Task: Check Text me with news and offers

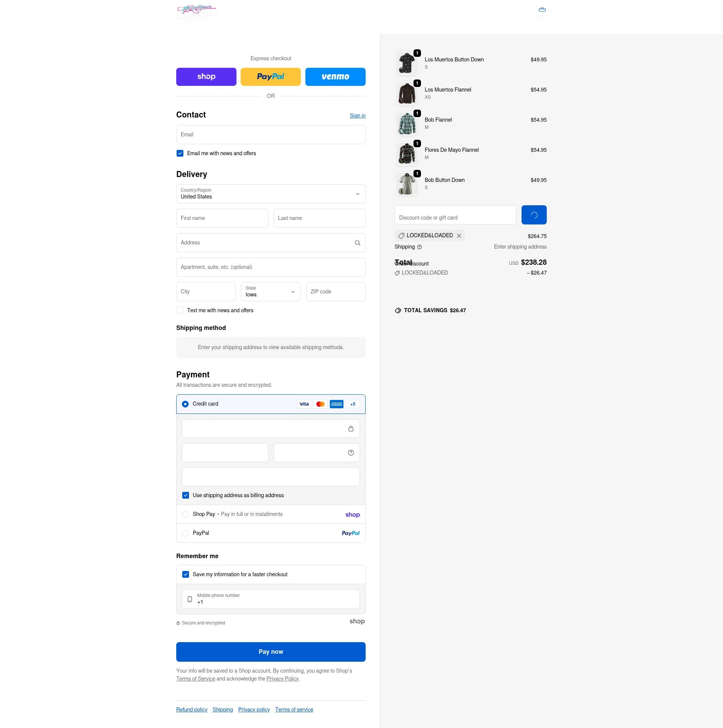Action: (180, 310)
